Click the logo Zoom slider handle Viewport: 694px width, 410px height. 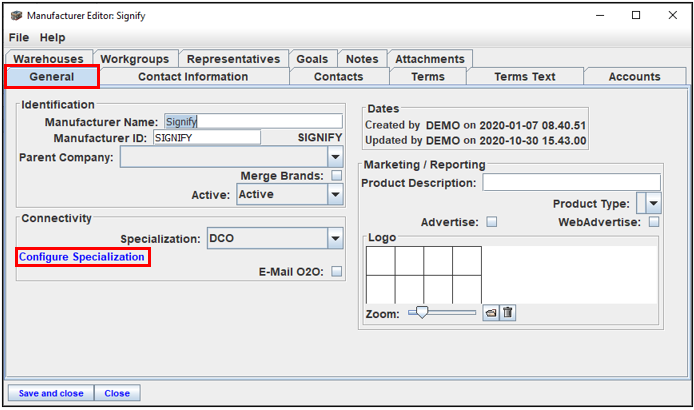[x=422, y=312]
